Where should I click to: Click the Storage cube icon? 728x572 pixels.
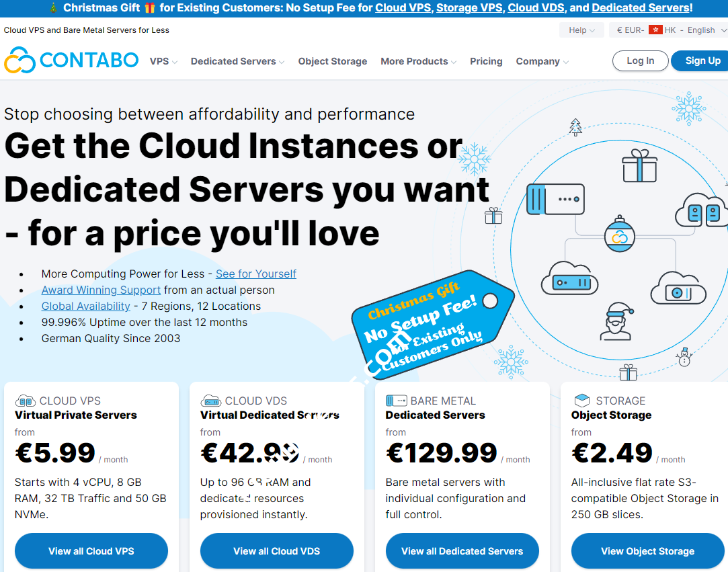pyautogui.click(x=581, y=400)
